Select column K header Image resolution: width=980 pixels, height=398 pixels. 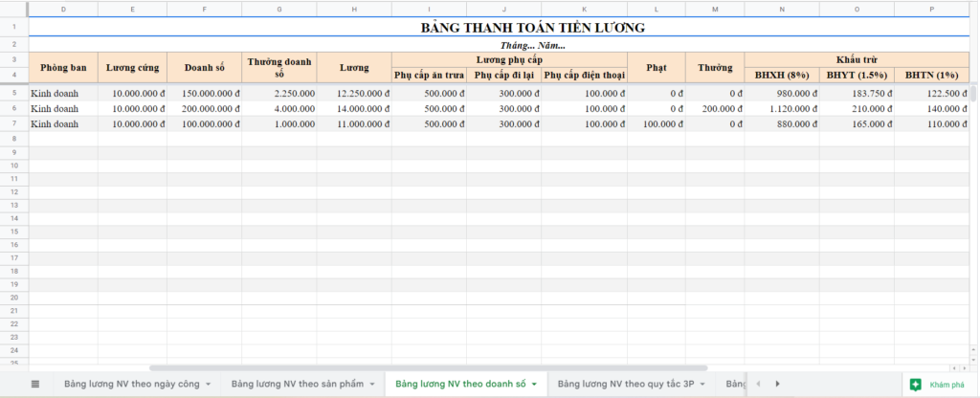[x=585, y=9]
